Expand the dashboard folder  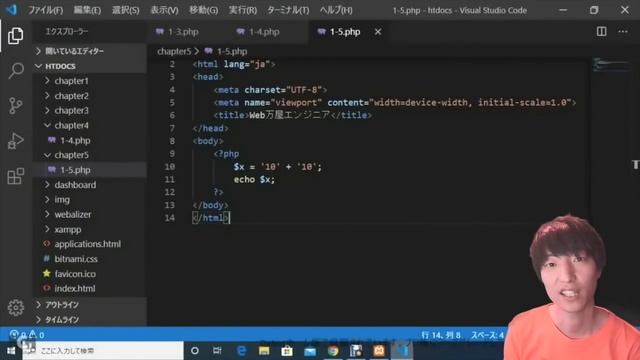(90, 185)
